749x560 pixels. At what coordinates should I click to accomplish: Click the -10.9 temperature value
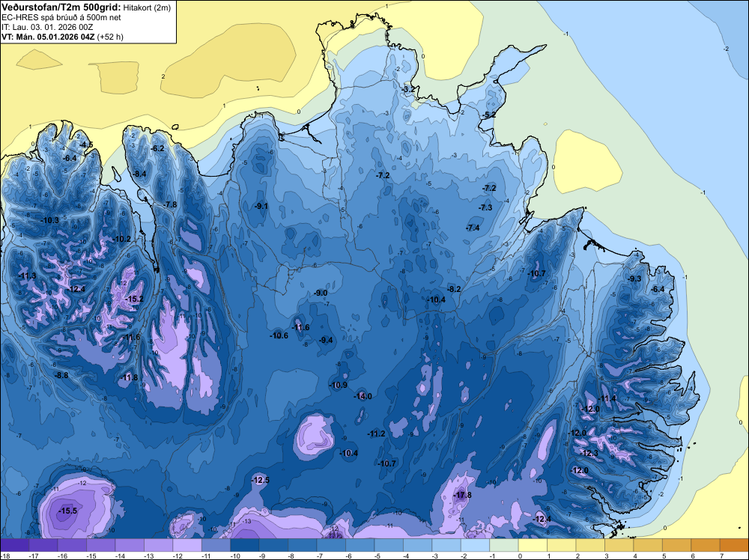click(338, 385)
